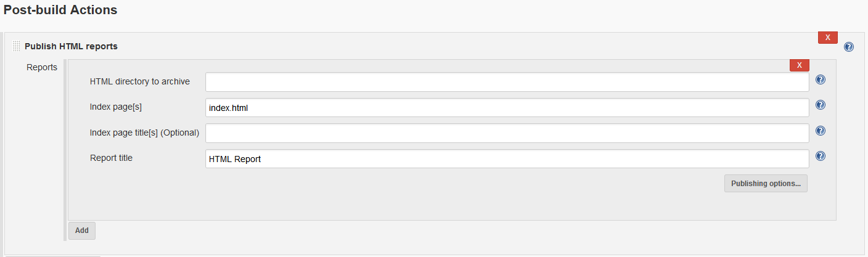Focus the Index page title[s] (Optional) input
This screenshot has height=257, width=868.
507,133
